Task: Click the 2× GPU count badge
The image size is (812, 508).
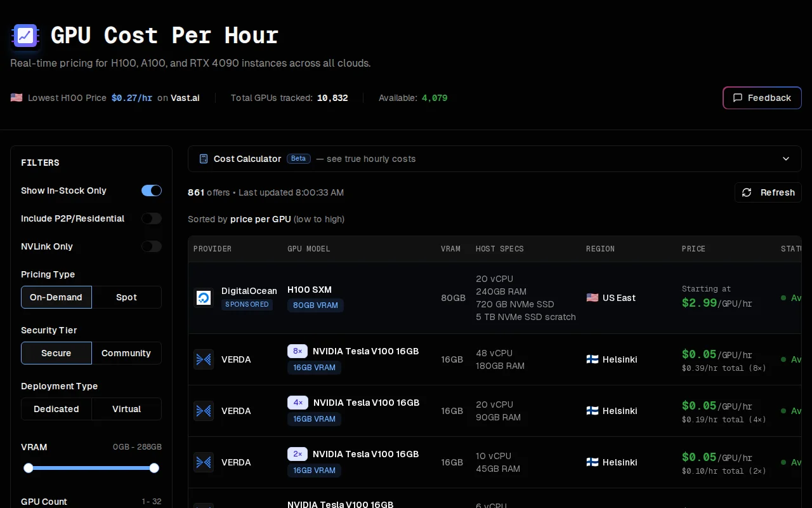Action: click(298, 454)
